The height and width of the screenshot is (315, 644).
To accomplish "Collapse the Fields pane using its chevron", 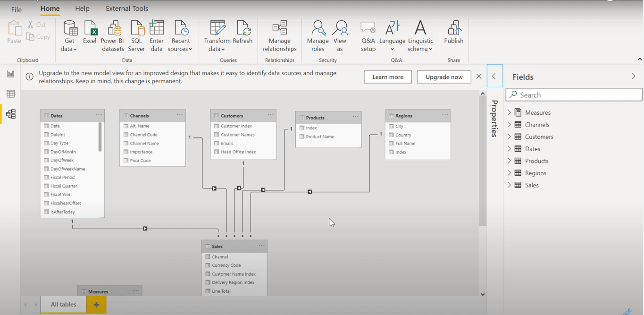I will click(634, 77).
